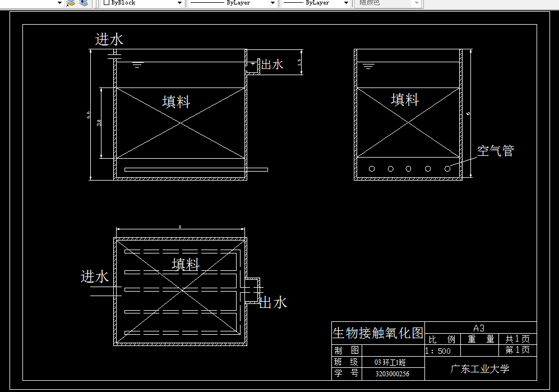Click the air pipe circle touched by the leader line

tap(447, 169)
